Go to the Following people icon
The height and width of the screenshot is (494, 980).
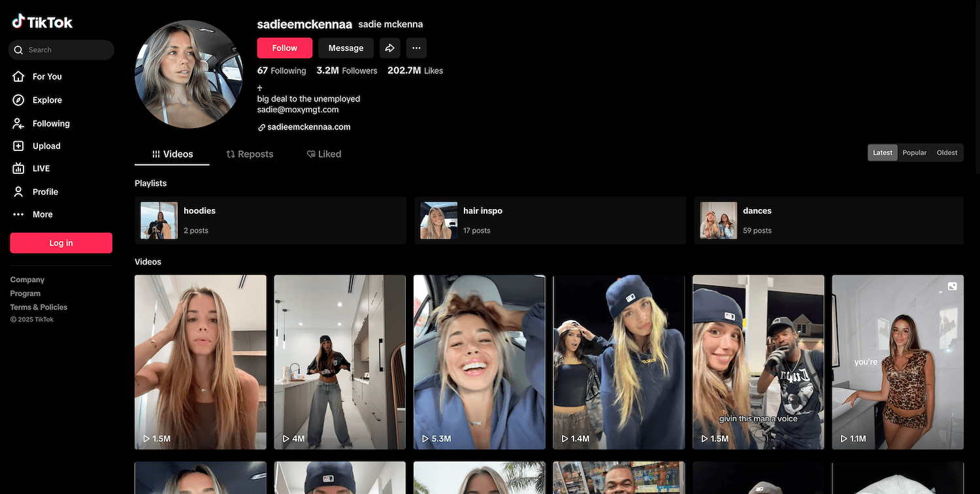point(19,124)
